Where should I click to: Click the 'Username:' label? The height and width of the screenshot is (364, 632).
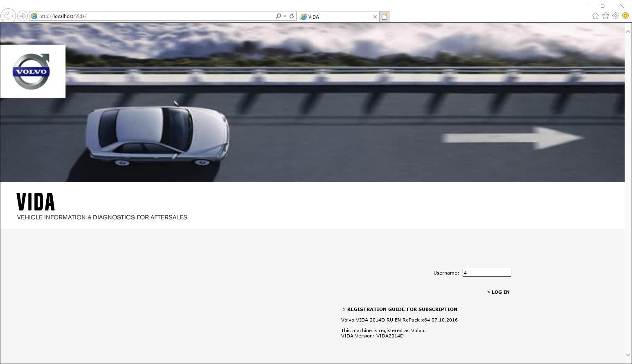[x=446, y=273]
